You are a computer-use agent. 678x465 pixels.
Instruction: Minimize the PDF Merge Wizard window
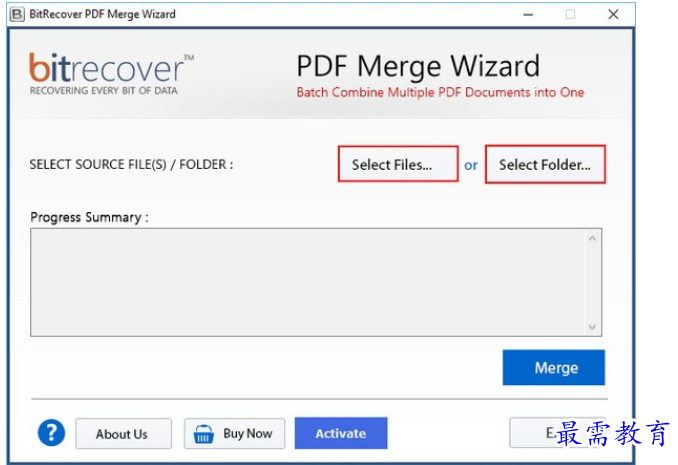(x=528, y=14)
